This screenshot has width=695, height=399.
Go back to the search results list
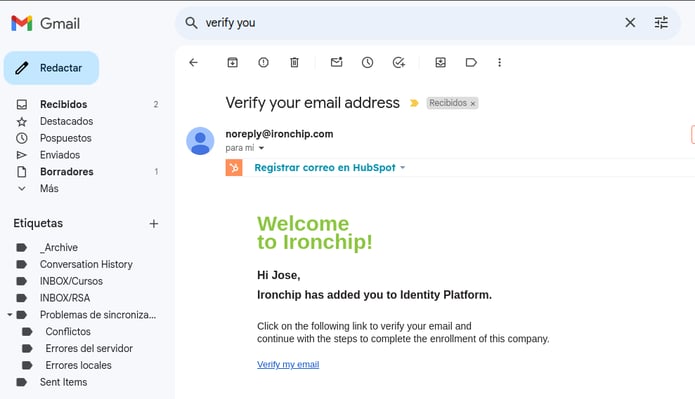coord(193,63)
